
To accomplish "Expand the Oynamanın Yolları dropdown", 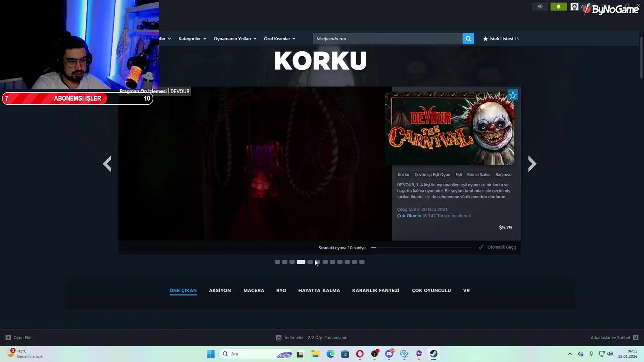I will [235, 39].
